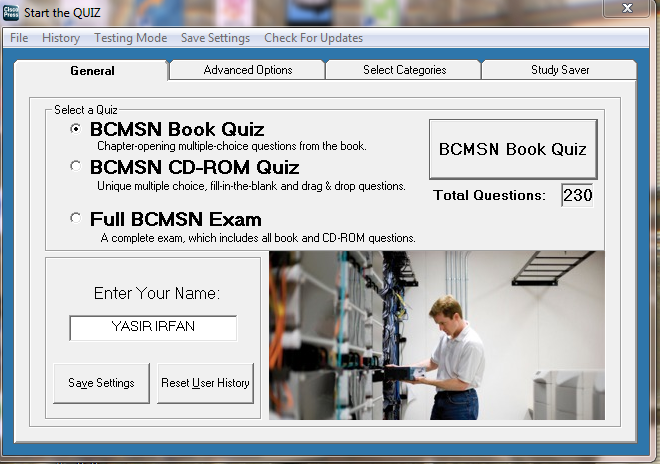662x464 pixels.
Task: Select the Full BCMSN Exam radio button
Action: point(75,218)
